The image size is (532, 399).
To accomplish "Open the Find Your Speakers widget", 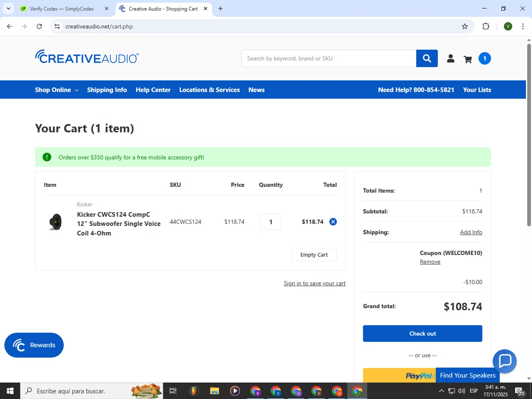I will (x=467, y=375).
